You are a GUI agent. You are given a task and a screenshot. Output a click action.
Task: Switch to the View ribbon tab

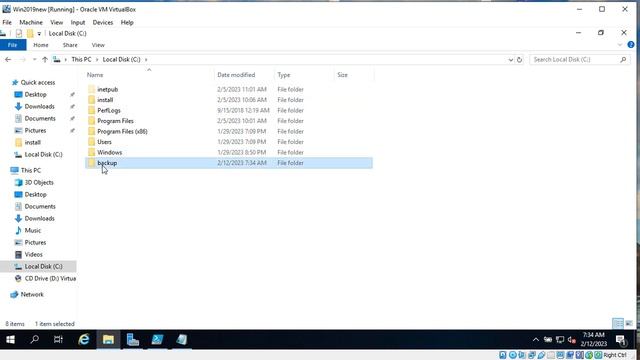(x=98, y=45)
